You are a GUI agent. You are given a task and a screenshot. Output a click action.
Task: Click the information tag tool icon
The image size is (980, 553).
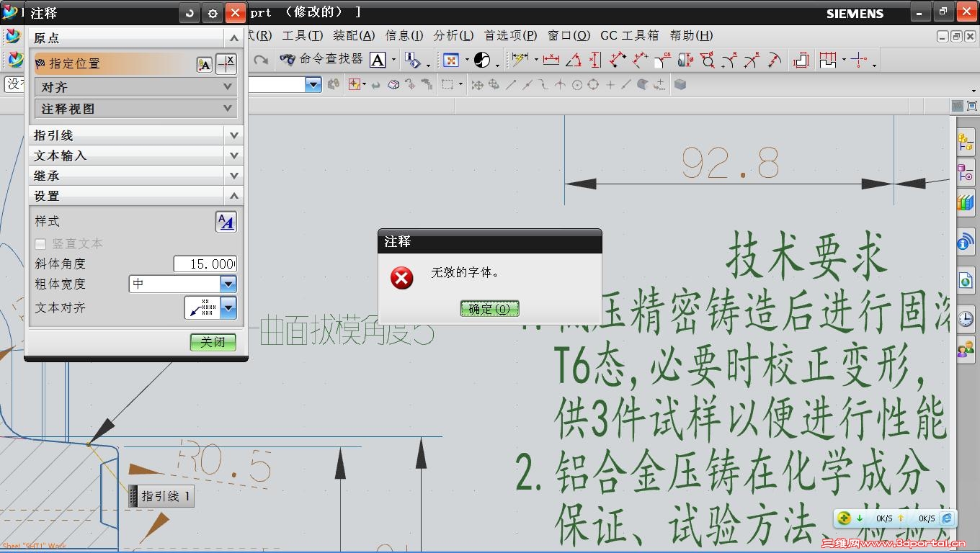tap(412, 60)
